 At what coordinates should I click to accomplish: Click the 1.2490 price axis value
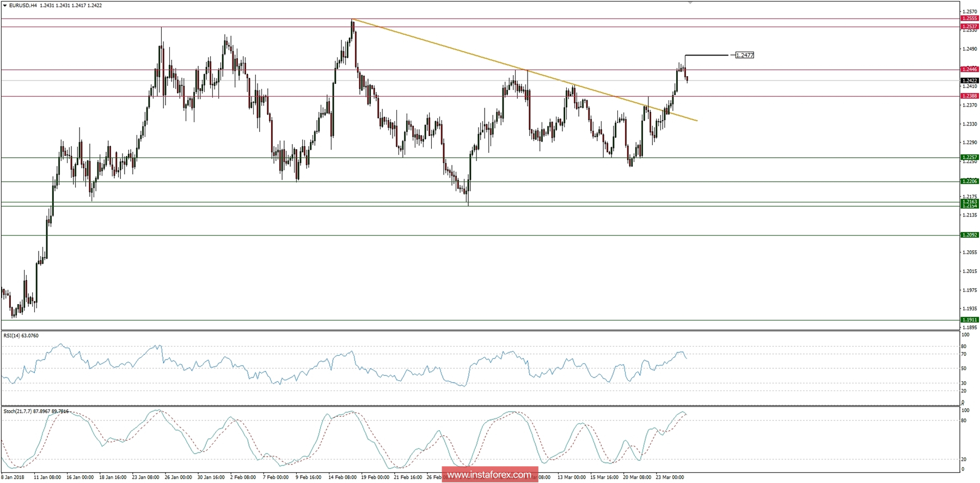(970, 49)
